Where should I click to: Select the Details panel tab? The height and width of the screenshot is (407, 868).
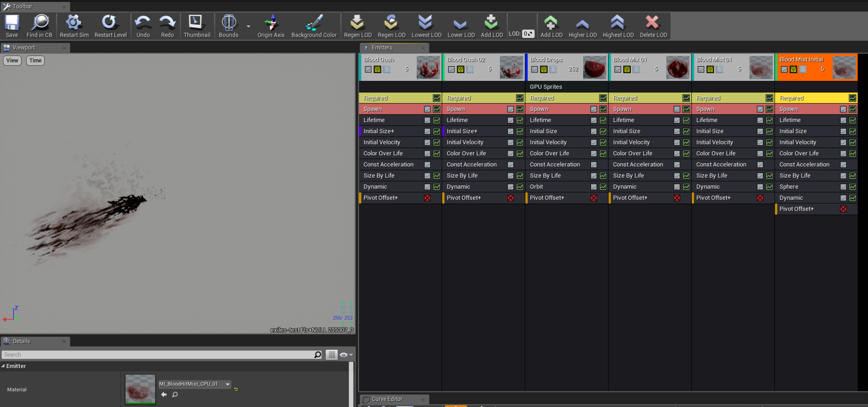[x=21, y=341]
